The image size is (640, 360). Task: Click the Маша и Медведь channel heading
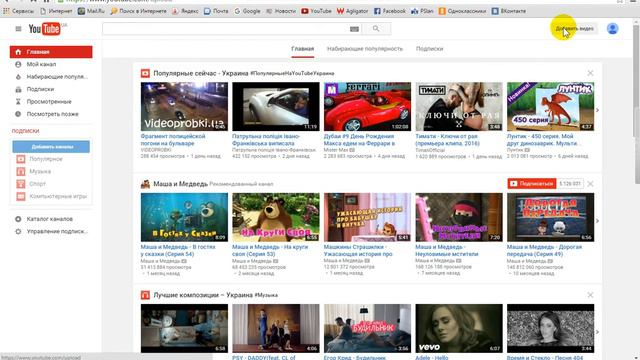tap(180, 184)
